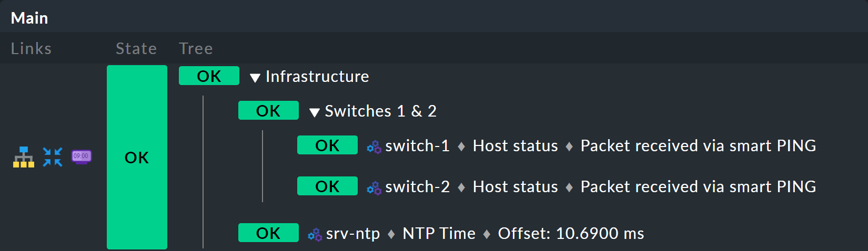
Task: Select the Infrastructure tree label
Action: click(x=317, y=77)
